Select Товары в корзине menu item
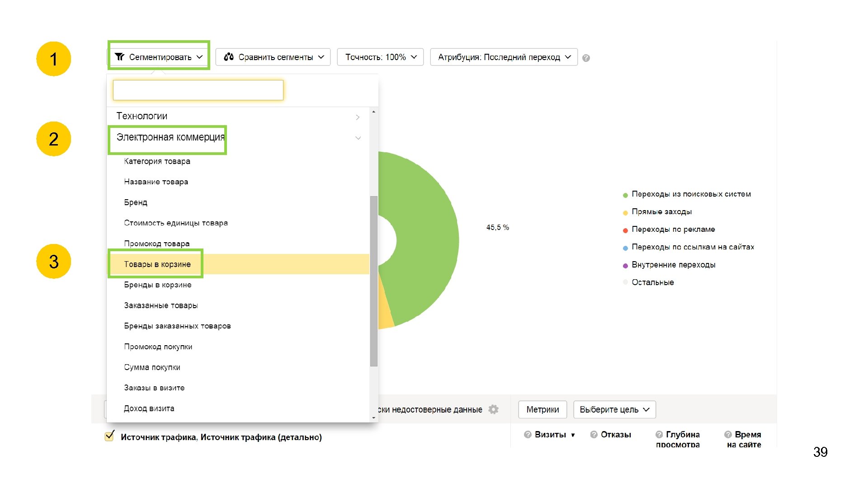The image size is (868, 488). [157, 264]
